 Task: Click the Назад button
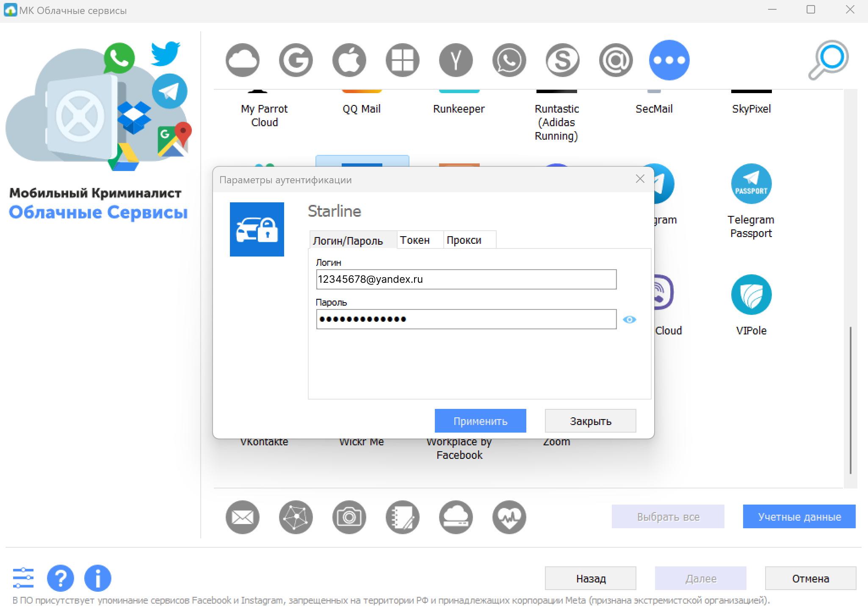[591, 578]
